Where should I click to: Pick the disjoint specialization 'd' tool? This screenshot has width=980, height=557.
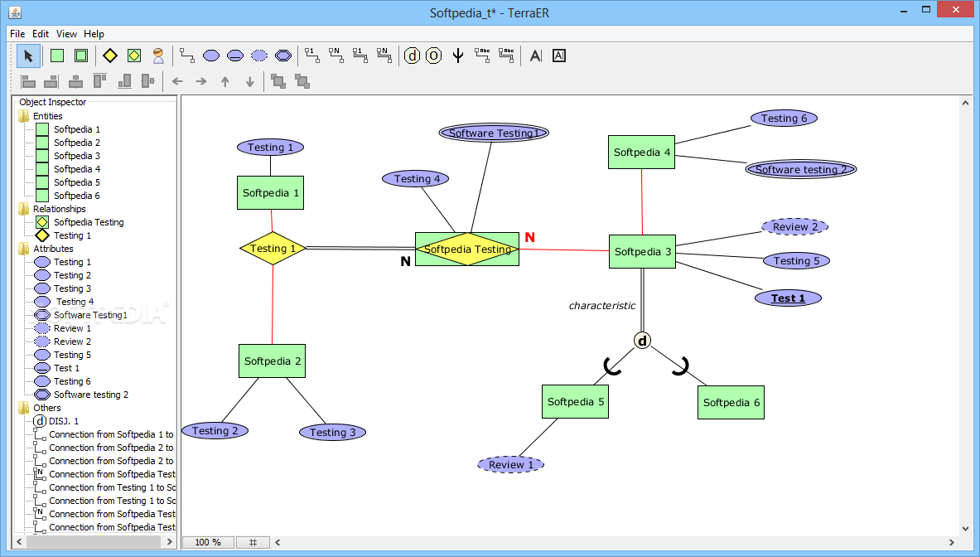[x=412, y=56]
